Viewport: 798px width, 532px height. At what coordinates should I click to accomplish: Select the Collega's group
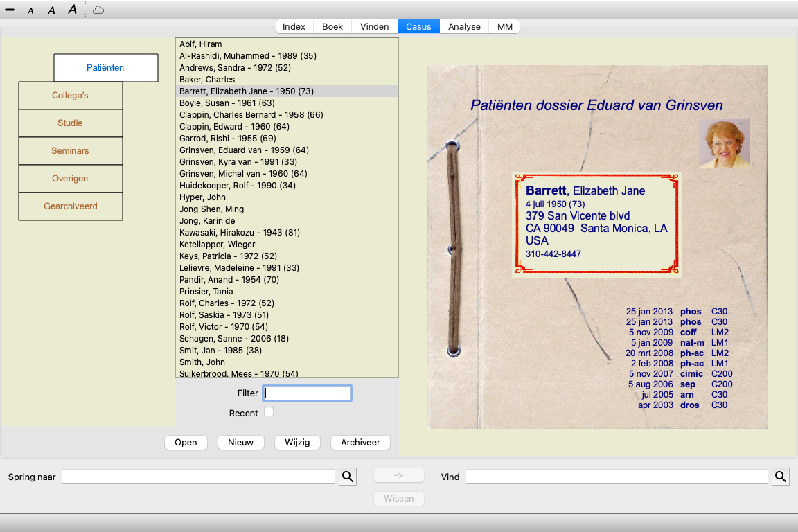[x=70, y=96]
